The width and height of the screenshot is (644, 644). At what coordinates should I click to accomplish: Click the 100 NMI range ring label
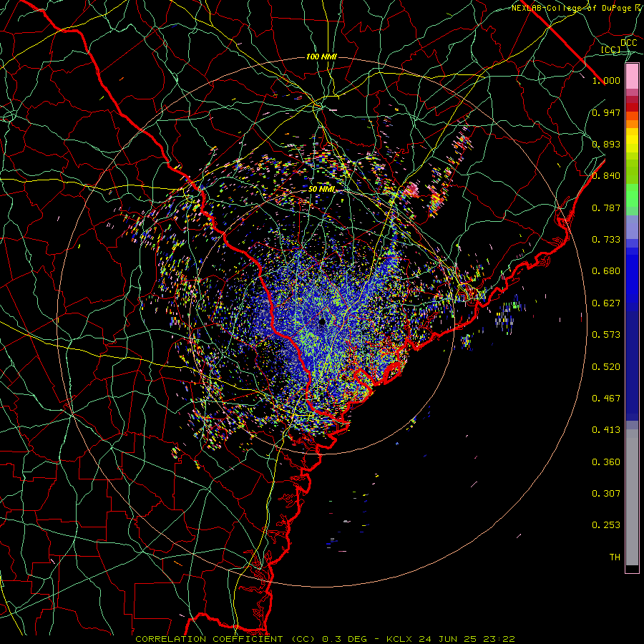(x=321, y=57)
